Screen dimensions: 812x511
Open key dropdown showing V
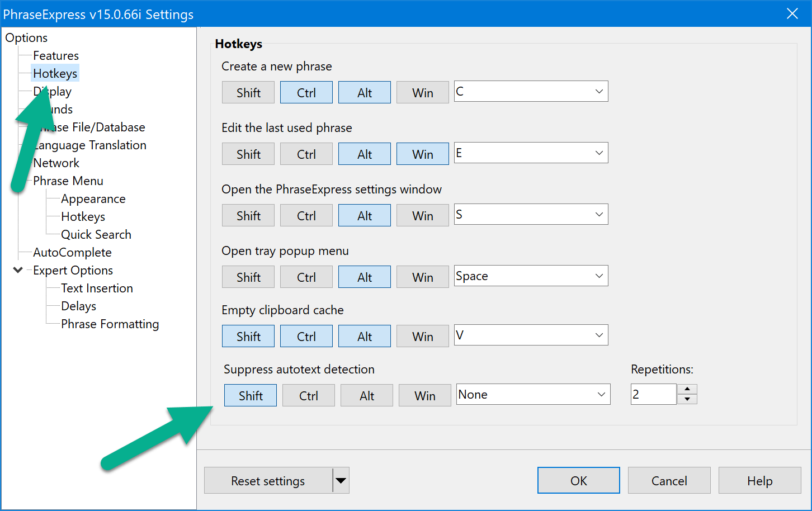point(531,335)
